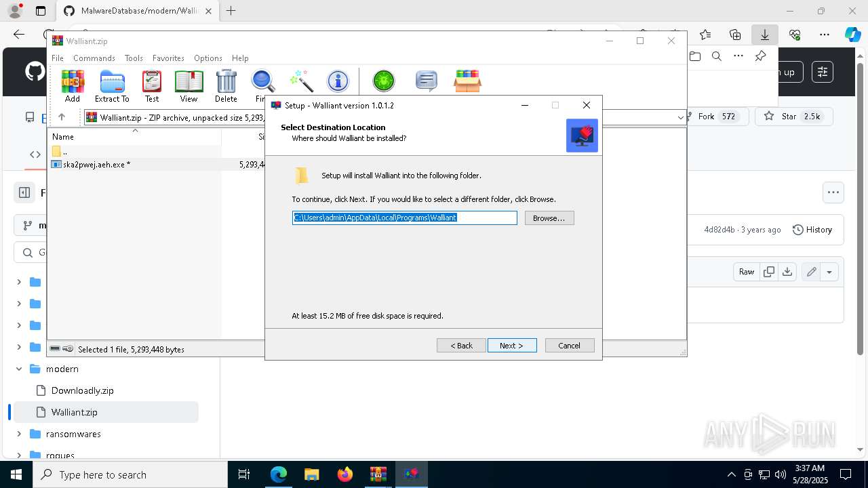Click the View icon in WinRAR toolbar

tap(189, 86)
